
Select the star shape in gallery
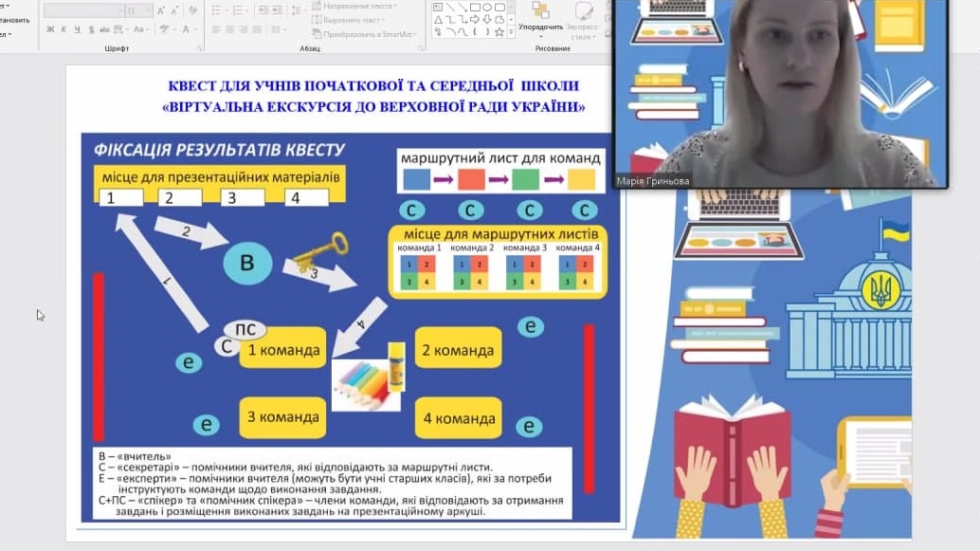(x=499, y=31)
